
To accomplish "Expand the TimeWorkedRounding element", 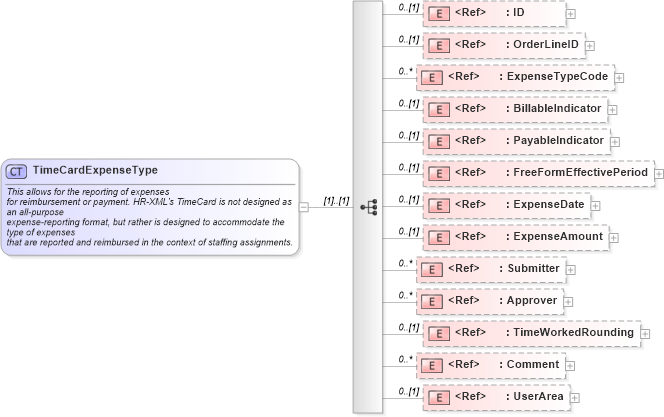I will (645, 334).
